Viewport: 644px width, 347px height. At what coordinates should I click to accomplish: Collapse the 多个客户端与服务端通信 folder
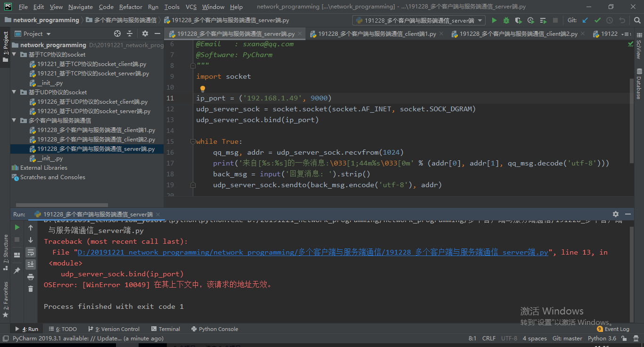tap(14, 120)
